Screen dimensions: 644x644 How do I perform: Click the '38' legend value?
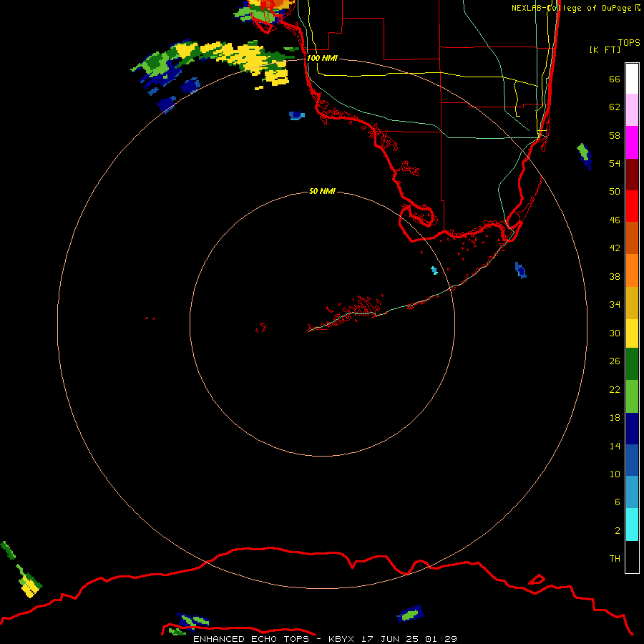(x=615, y=277)
